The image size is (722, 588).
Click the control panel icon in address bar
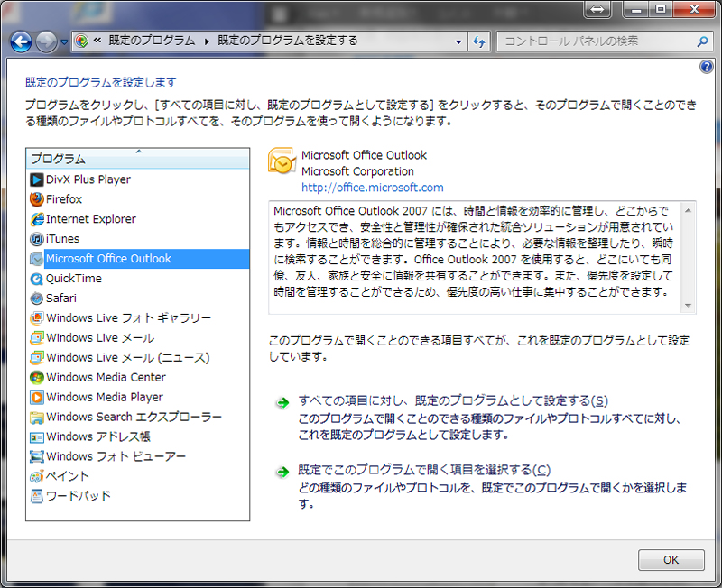(x=81, y=41)
